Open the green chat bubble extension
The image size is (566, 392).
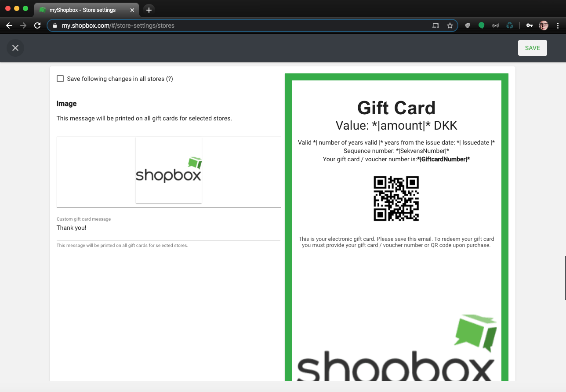(x=482, y=25)
